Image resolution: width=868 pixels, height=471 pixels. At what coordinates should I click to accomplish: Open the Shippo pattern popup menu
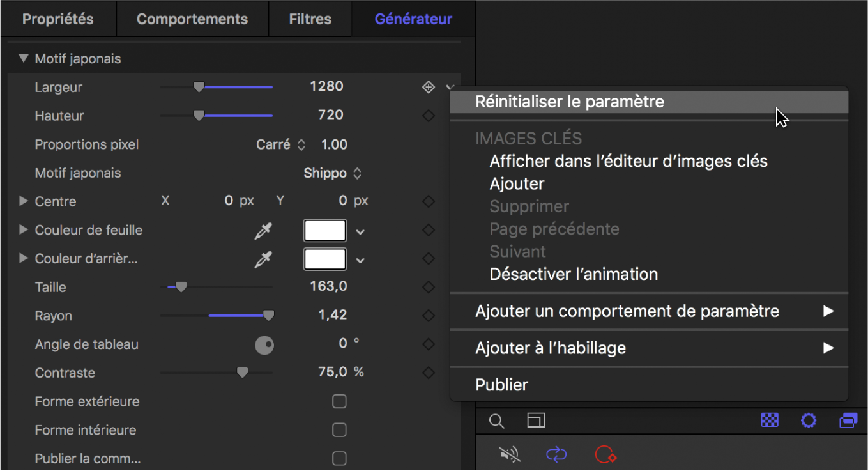[333, 173]
